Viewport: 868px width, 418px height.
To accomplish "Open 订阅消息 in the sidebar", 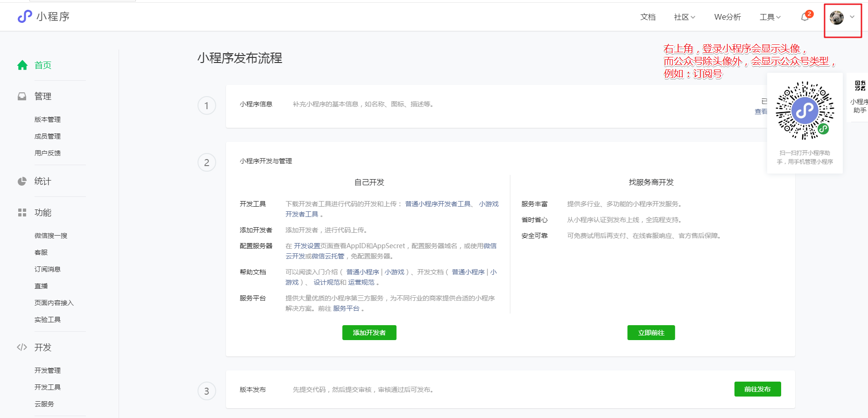I will tap(48, 269).
